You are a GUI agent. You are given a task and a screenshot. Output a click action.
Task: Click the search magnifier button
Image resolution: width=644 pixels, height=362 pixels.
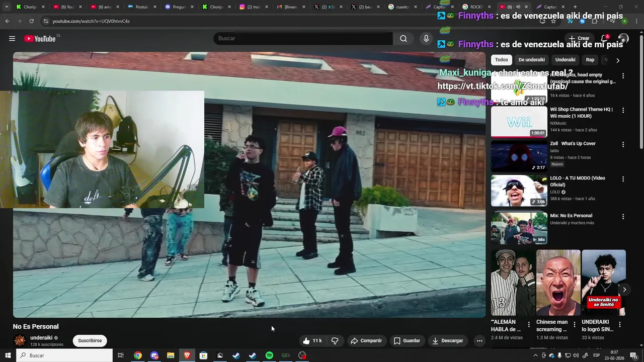coord(404,39)
